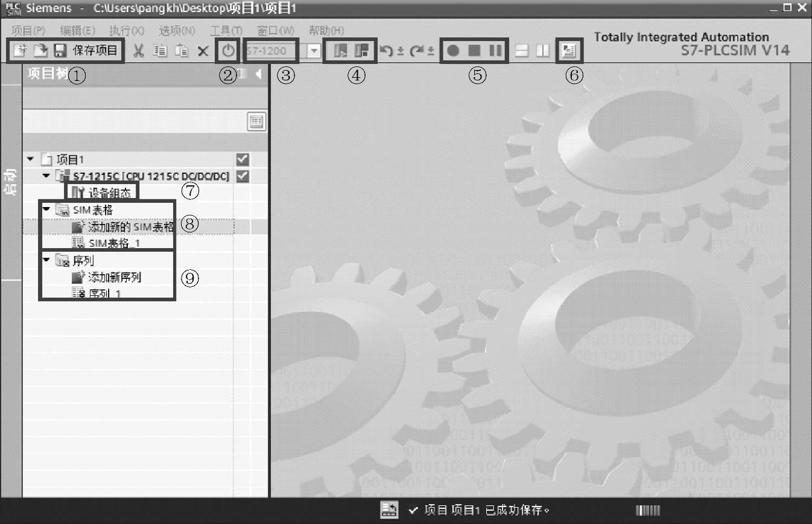Stop the recording with square button
The height and width of the screenshot is (524, 812).
(474, 51)
